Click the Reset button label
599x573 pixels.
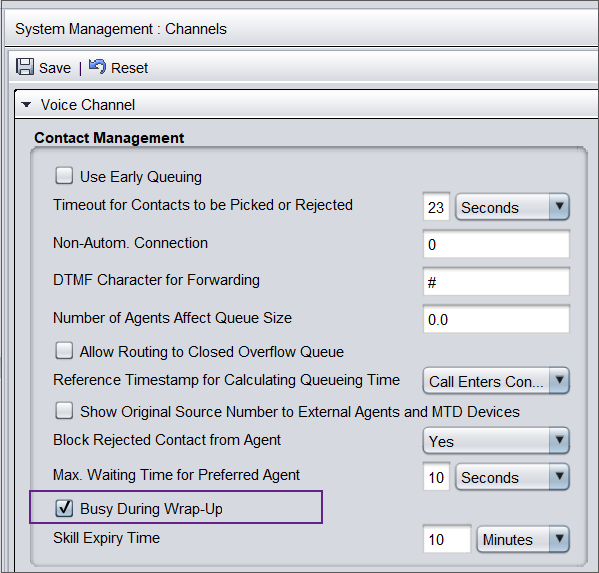click(129, 68)
